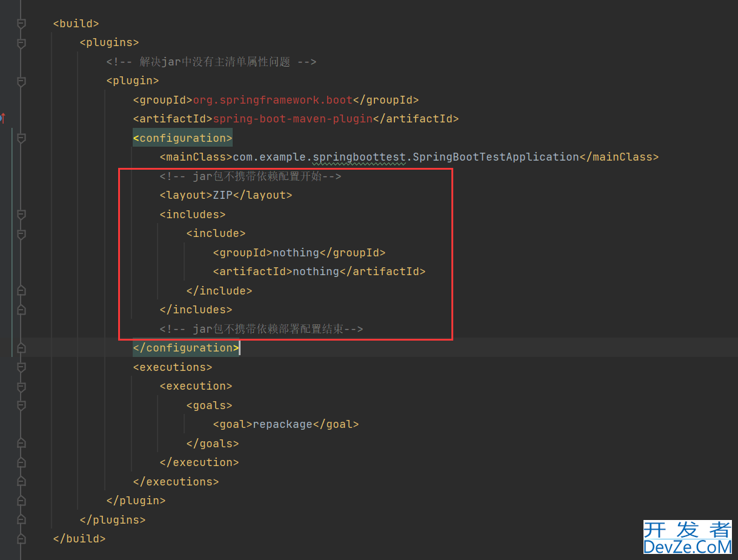Click 'nothing' inside the artifactId tag
738x560 pixels.
(316, 272)
